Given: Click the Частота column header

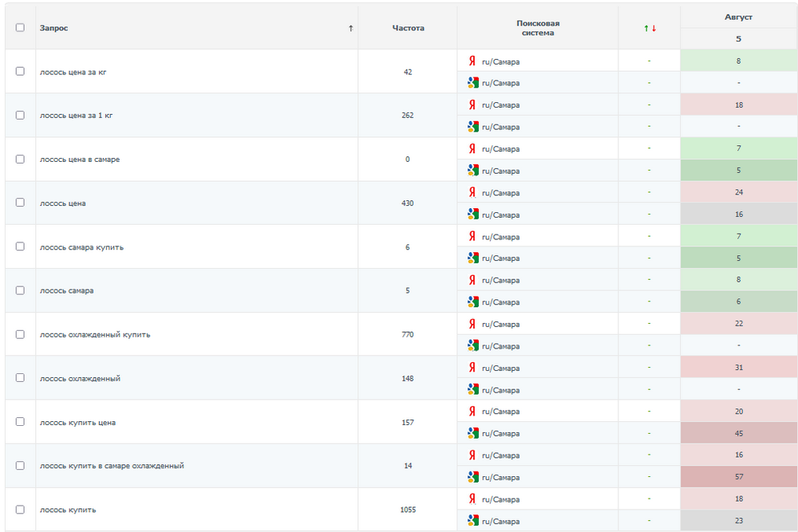Looking at the screenshot, I should click(x=408, y=28).
